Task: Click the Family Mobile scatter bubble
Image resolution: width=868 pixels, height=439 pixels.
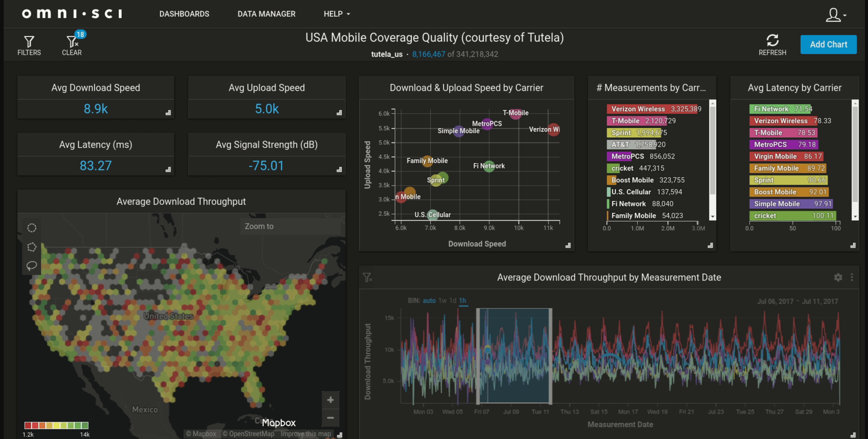Action: pos(427,161)
